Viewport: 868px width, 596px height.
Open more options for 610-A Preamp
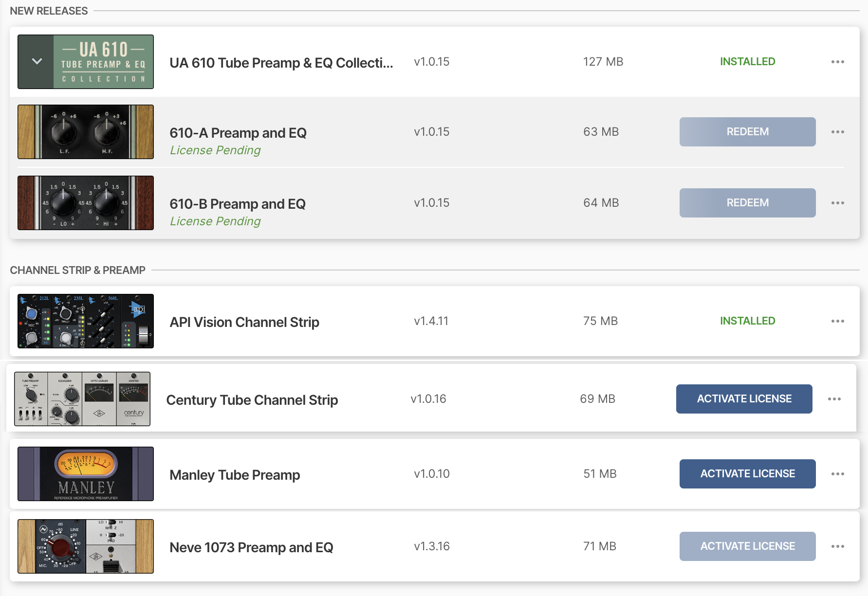837,132
